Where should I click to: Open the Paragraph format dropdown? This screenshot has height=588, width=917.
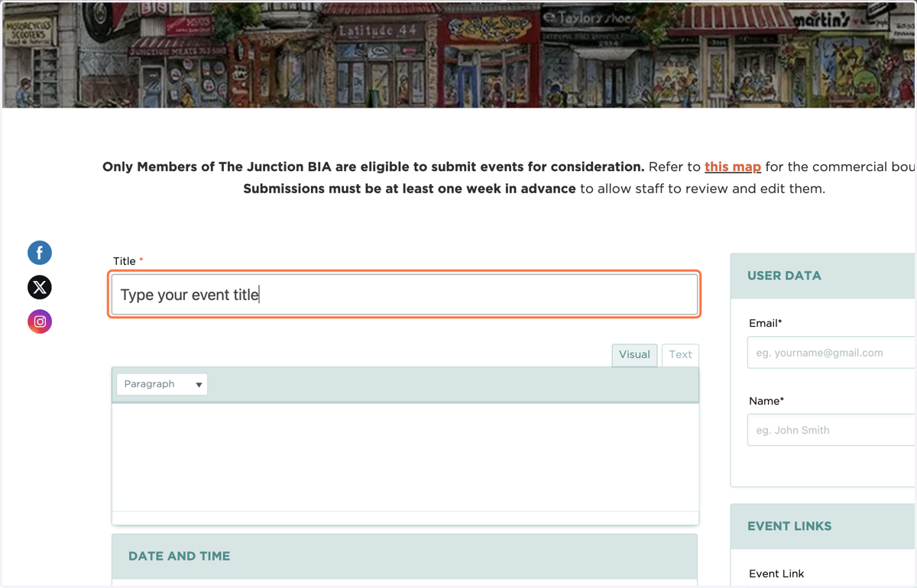tap(162, 384)
